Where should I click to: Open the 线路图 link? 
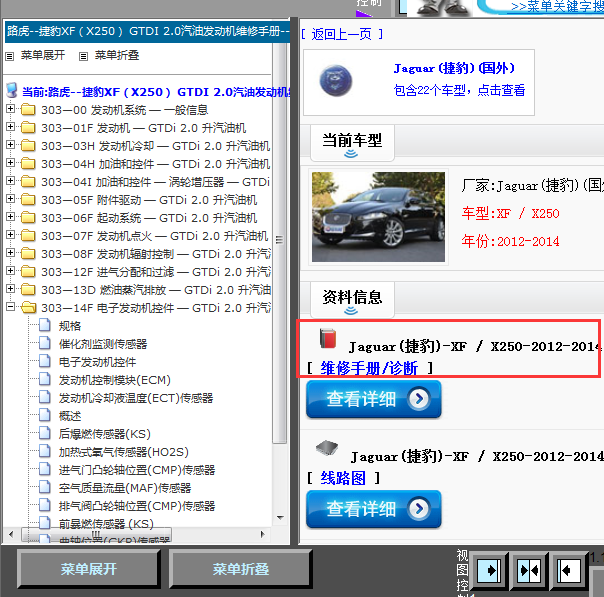(x=343, y=478)
